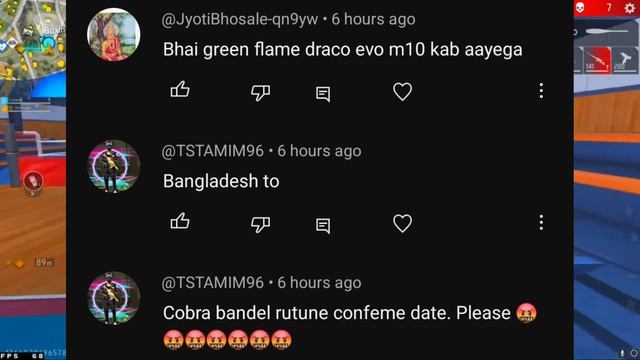
Task: Select the red rifle weapon slot
Action: tap(597, 60)
